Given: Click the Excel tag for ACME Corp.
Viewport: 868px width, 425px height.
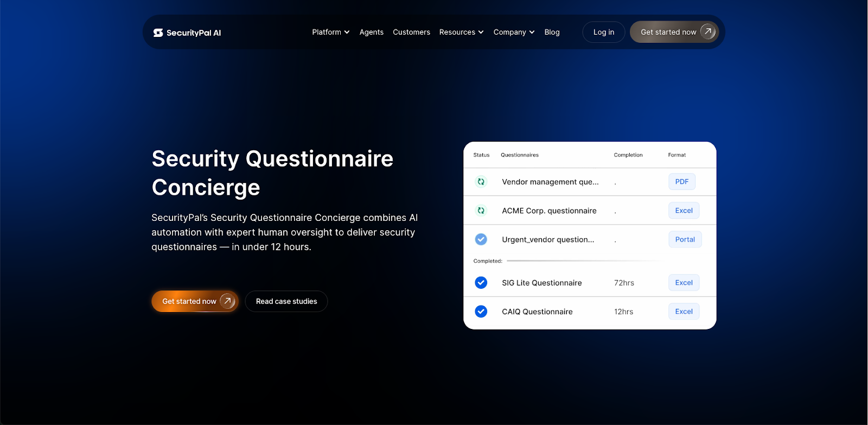Looking at the screenshot, I should (684, 211).
